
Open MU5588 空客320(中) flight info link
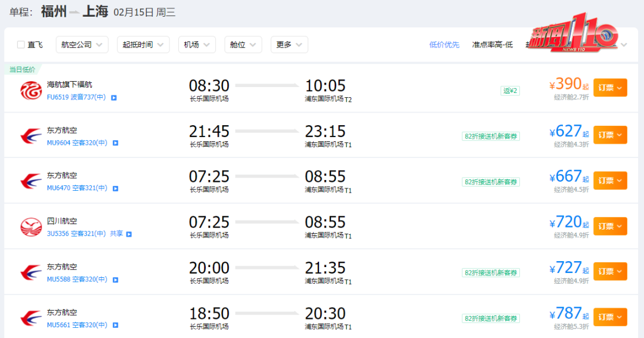(77, 279)
